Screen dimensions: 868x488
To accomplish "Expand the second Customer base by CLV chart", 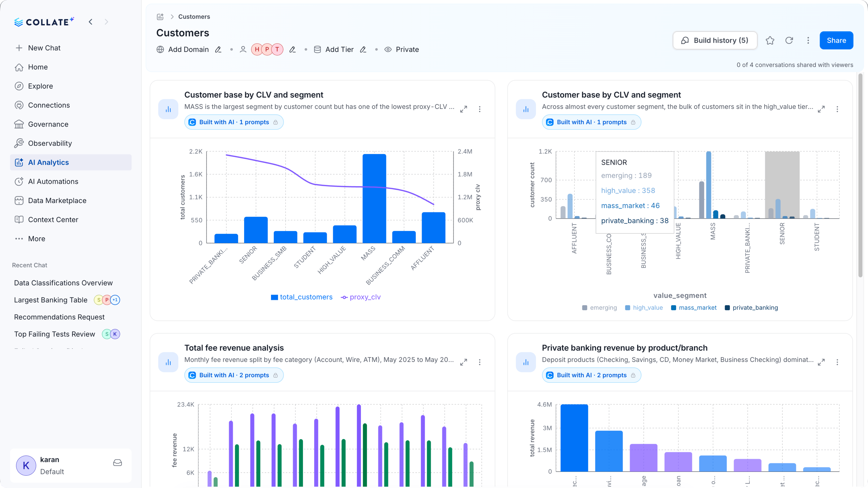I will (x=821, y=109).
